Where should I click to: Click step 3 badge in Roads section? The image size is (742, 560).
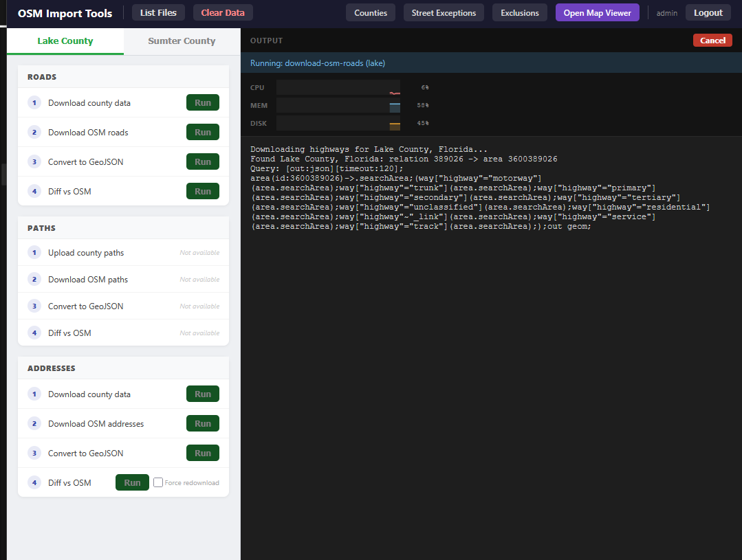34,161
